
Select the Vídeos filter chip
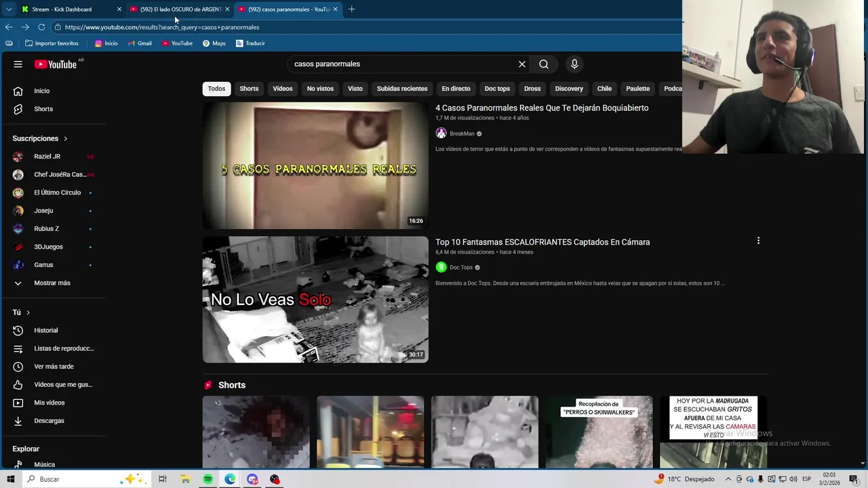point(283,89)
